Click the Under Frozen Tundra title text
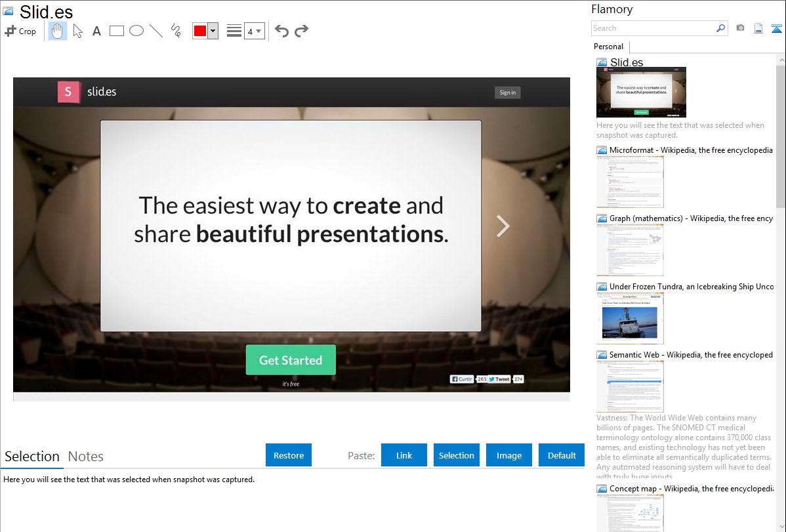The width and height of the screenshot is (786, 532). point(692,286)
